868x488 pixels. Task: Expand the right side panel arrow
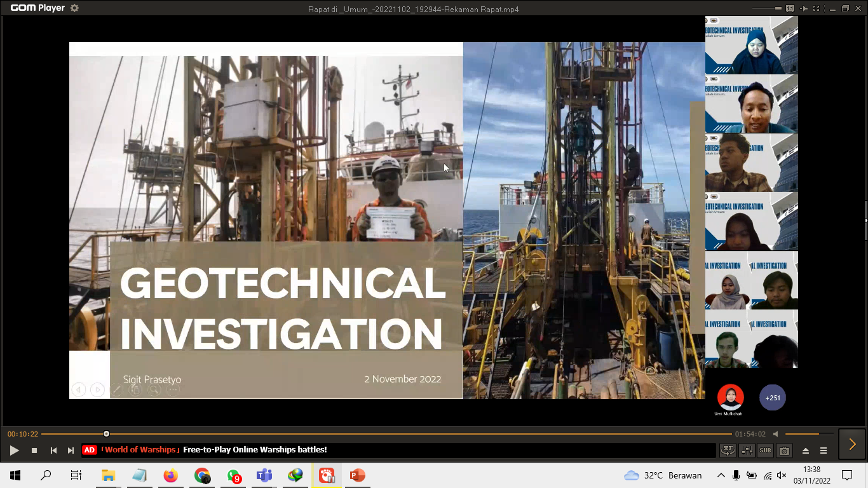(852, 444)
